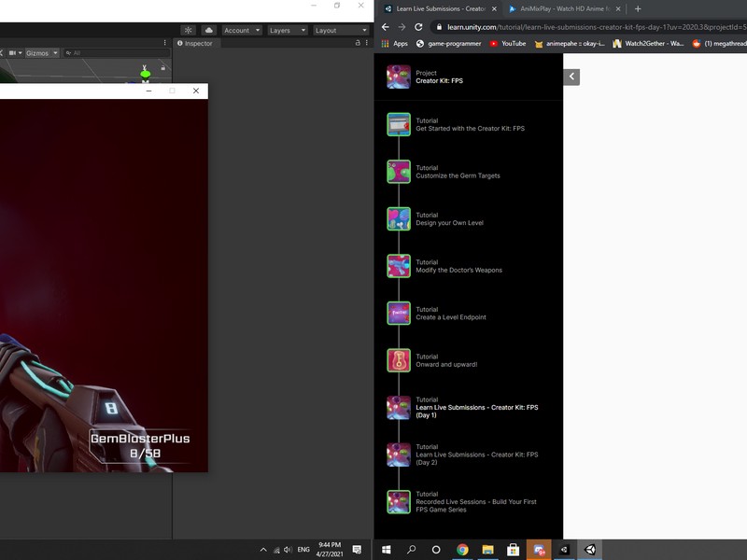Go back in Chrome

point(386,27)
